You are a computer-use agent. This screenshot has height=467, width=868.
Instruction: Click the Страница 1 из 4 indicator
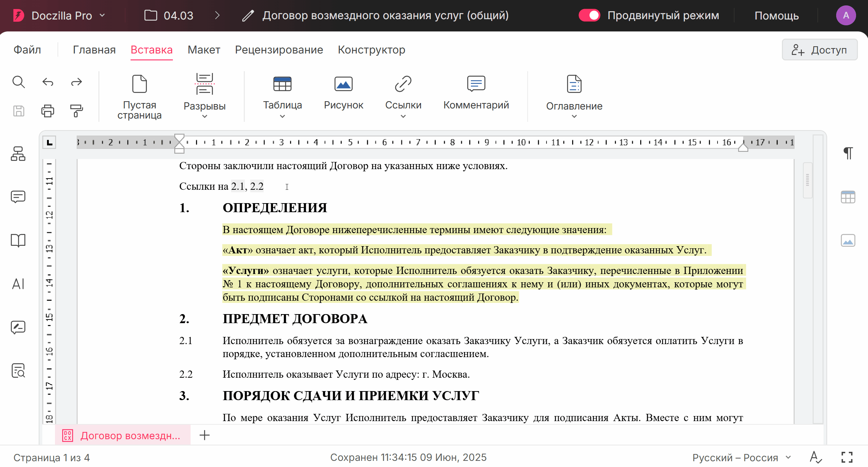click(x=52, y=458)
